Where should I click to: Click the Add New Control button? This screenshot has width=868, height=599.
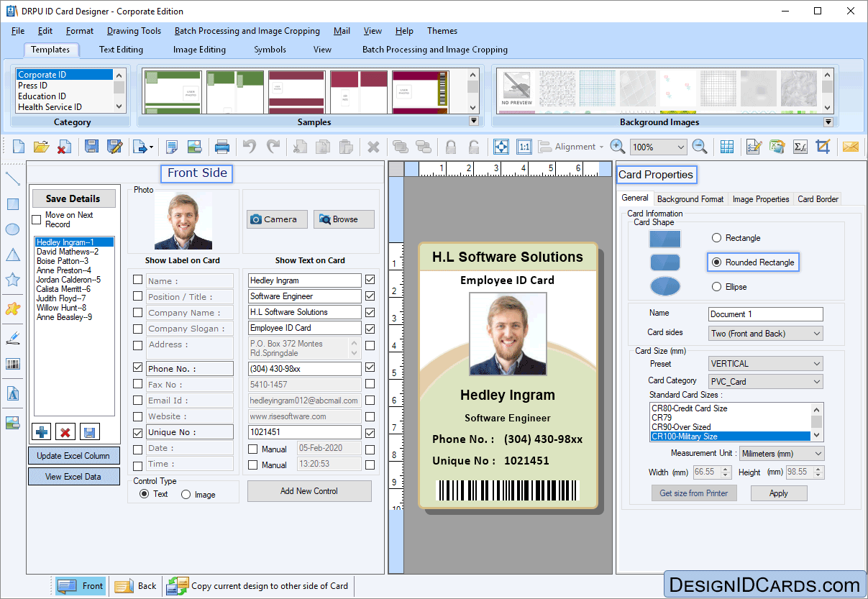[309, 491]
